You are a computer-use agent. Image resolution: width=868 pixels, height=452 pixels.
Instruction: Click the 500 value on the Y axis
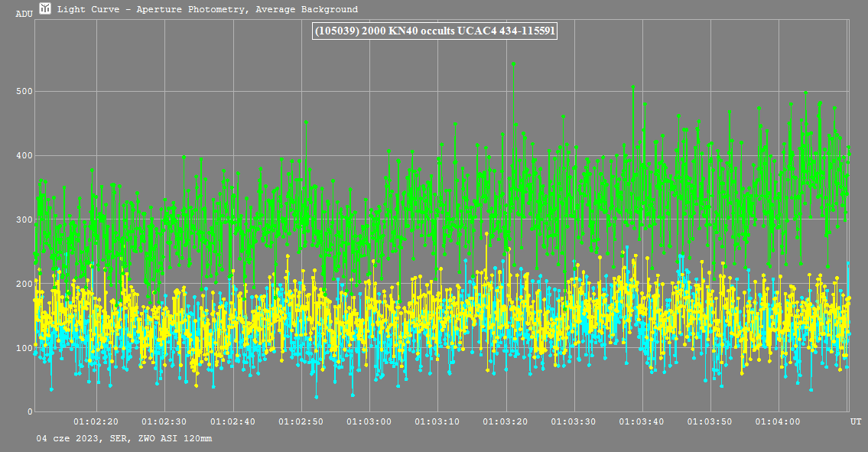[x=24, y=92]
